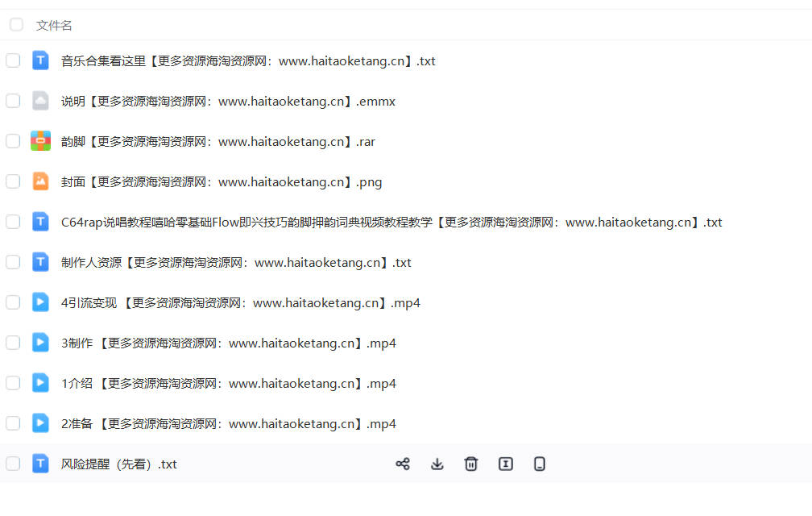Click text icon of C64rap说唱教程 file
812x516 pixels.
tap(40, 222)
